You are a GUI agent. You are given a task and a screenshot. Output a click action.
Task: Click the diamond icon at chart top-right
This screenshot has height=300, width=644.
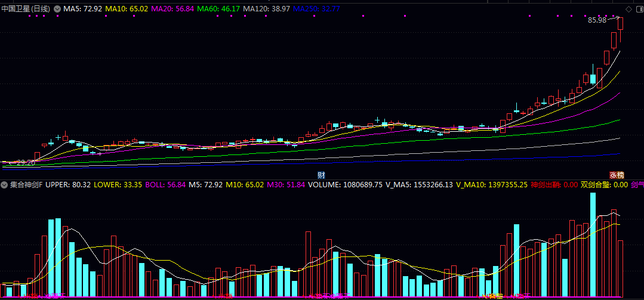(x=628, y=9)
